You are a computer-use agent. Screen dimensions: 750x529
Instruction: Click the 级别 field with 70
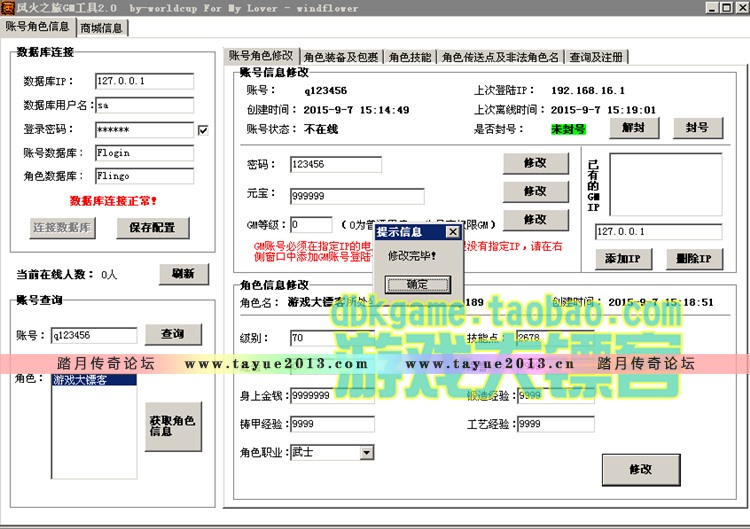coord(332,338)
